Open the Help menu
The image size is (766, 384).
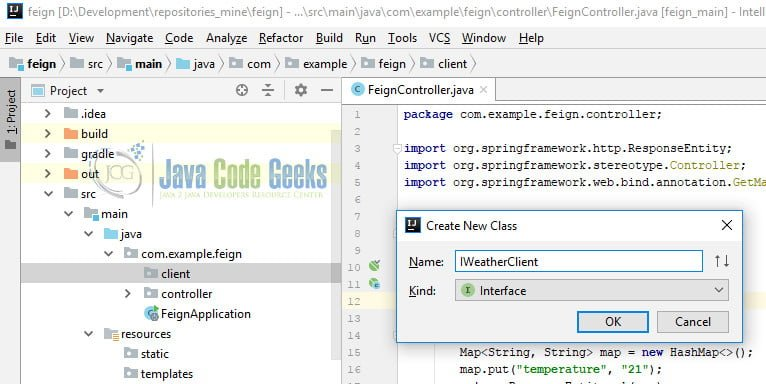pos(531,38)
